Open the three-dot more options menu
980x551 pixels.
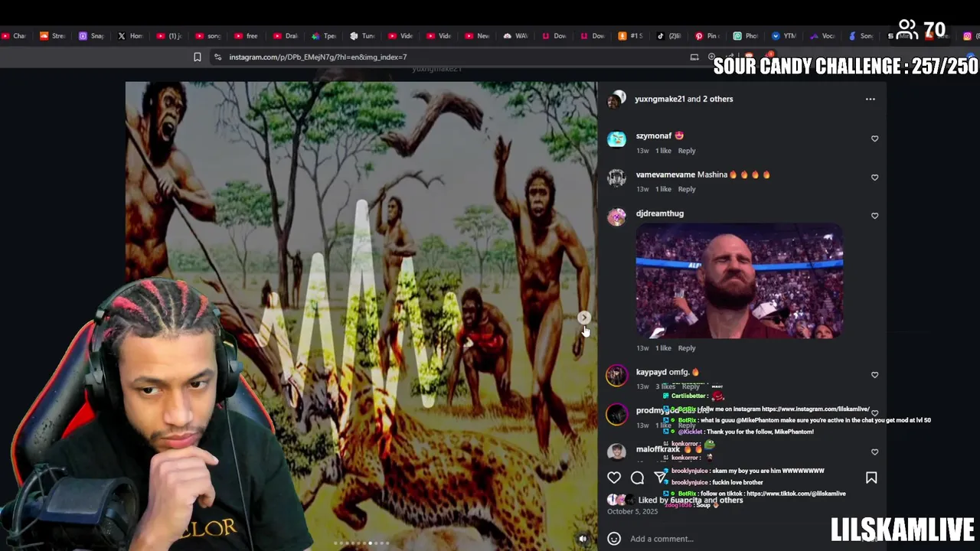871,99
